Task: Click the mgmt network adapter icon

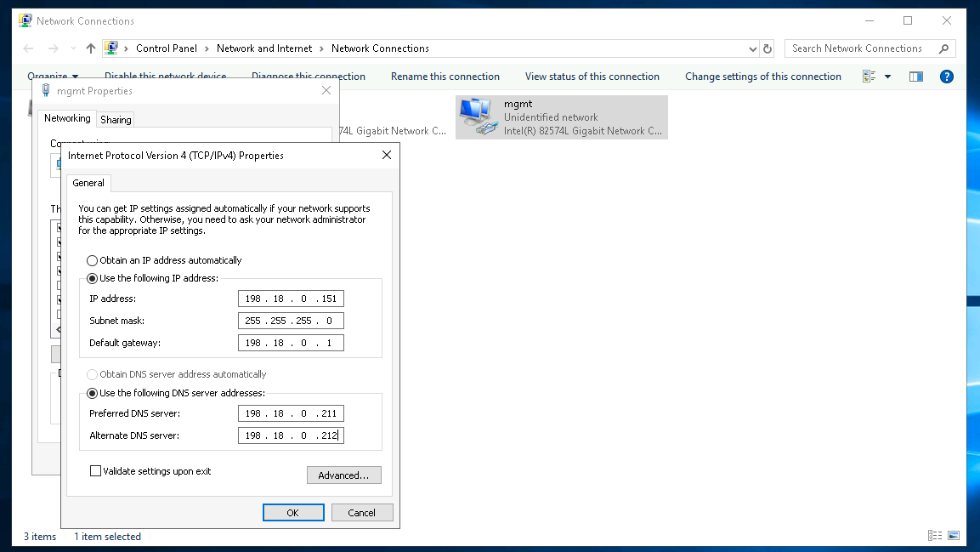Action: [x=477, y=117]
